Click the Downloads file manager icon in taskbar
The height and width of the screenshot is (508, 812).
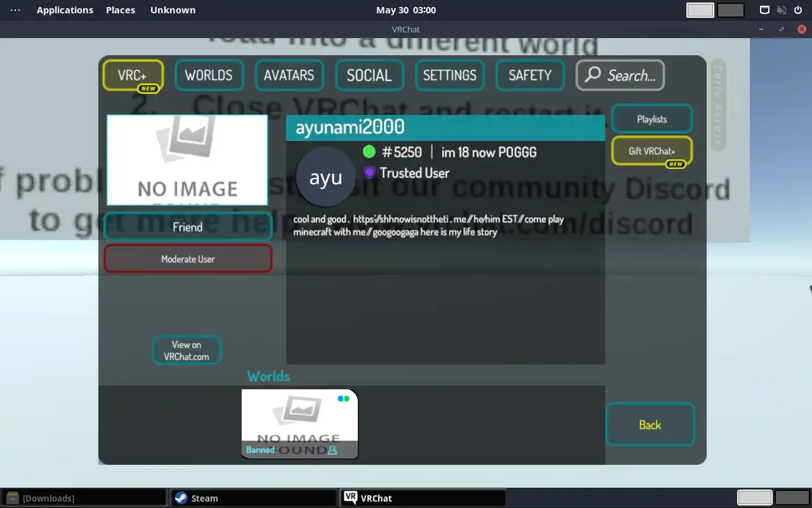[12, 498]
